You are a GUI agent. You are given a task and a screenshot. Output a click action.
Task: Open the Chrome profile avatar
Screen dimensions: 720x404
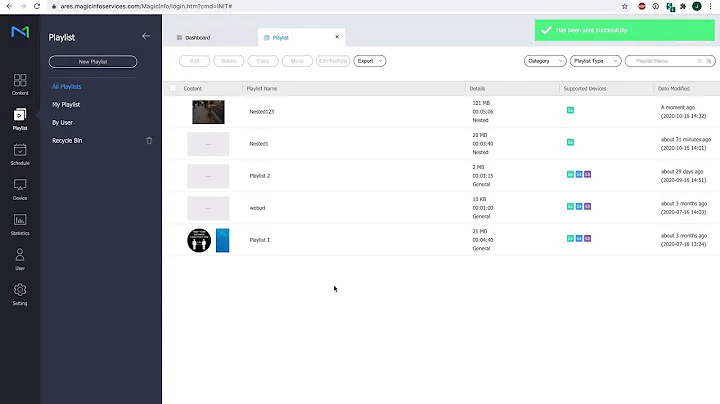(x=697, y=6)
